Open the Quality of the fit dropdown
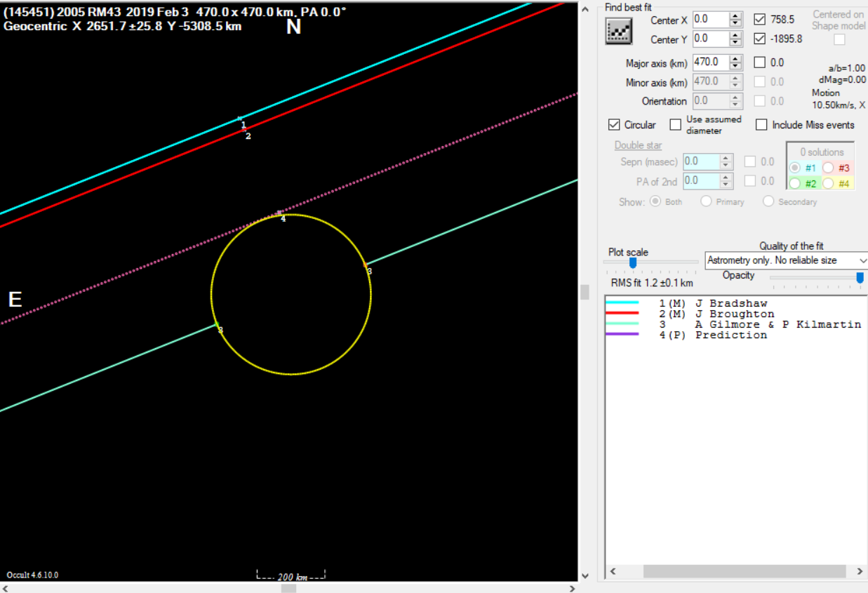The height and width of the screenshot is (593, 868). click(786, 260)
